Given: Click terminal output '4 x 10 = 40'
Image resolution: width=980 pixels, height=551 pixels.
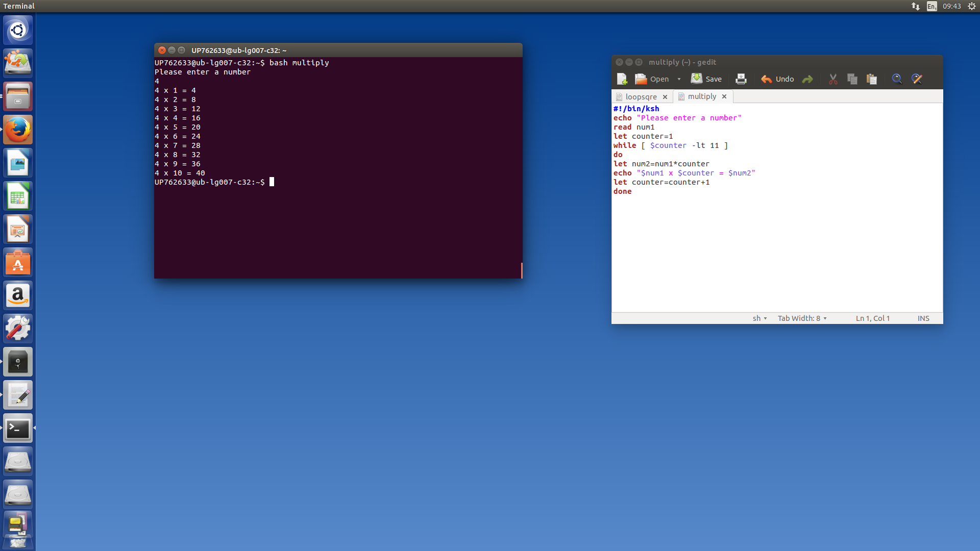Looking at the screenshot, I should pyautogui.click(x=180, y=173).
